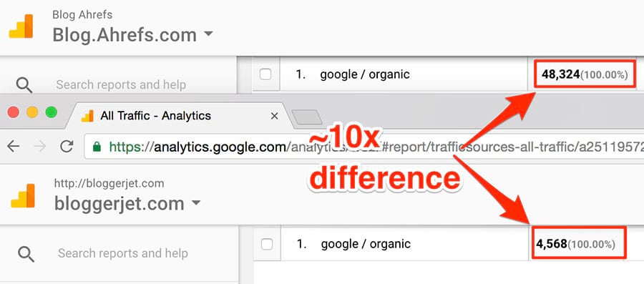Reload the Analytics page
The width and height of the screenshot is (644, 284).
pyautogui.click(x=67, y=146)
